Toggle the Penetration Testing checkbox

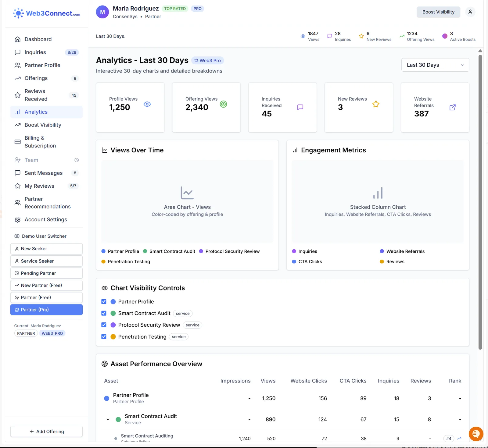[x=104, y=336]
